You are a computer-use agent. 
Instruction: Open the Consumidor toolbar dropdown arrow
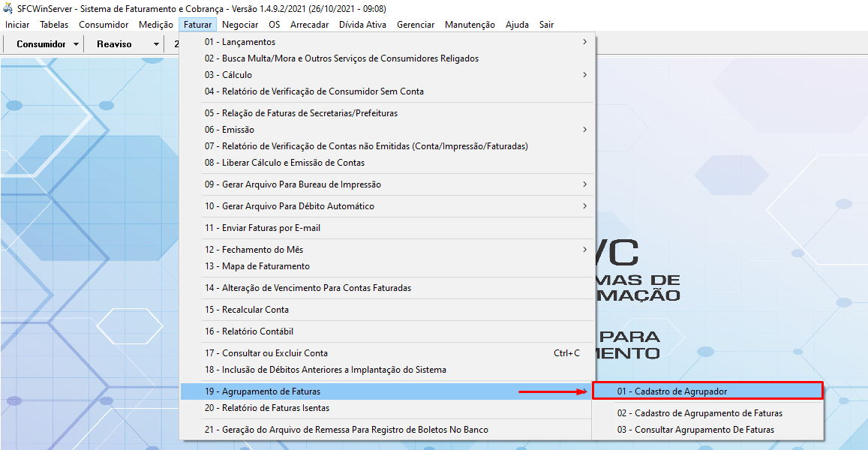[77, 44]
